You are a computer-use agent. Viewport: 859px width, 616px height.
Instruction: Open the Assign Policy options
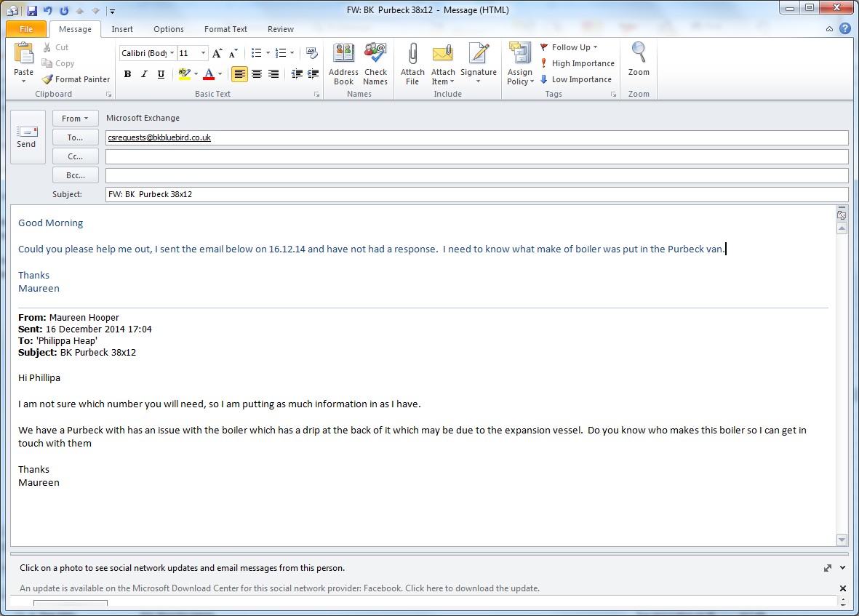tap(520, 64)
